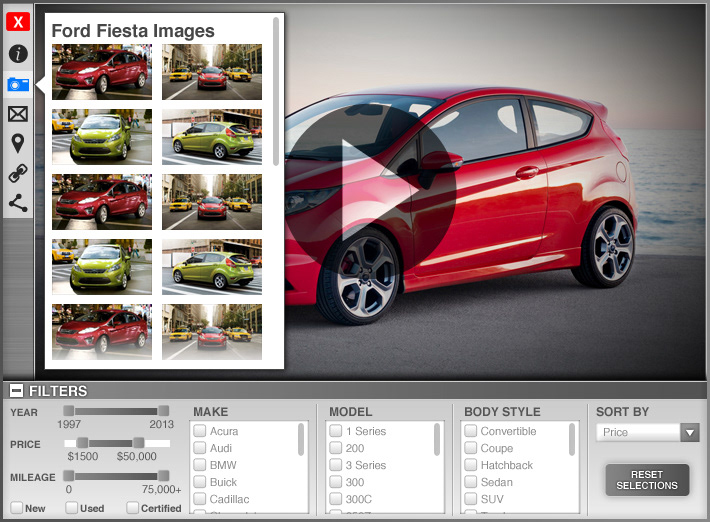Open top-row street scene with taxis thumbnail
The width and height of the screenshot is (710, 522).
point(212,72)
